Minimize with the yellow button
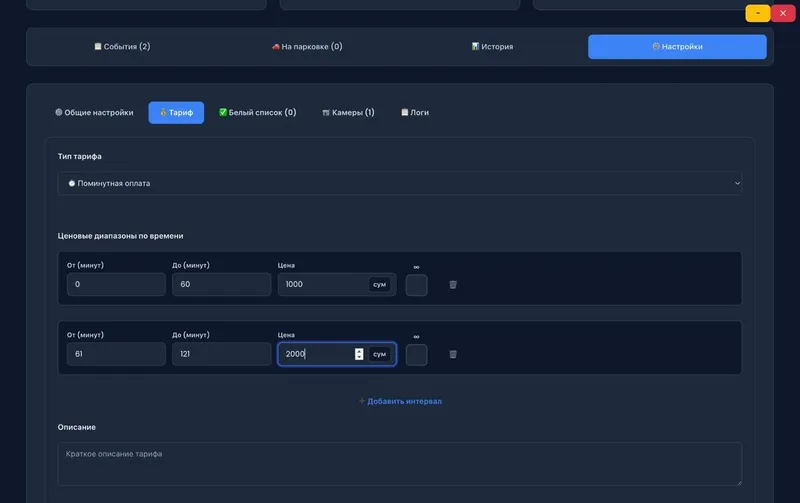The image size is (800, 503). pyautogui.click(x=758, y=13)
